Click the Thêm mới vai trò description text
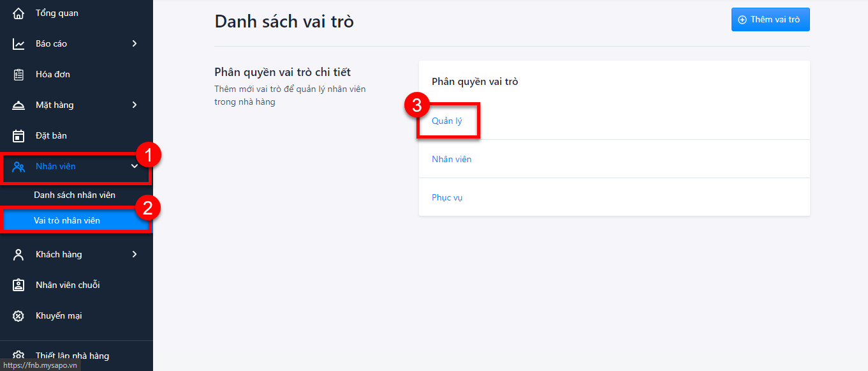The width and height of the screenshot is (868, 371). pyautogui.click(x=290, y=95)
